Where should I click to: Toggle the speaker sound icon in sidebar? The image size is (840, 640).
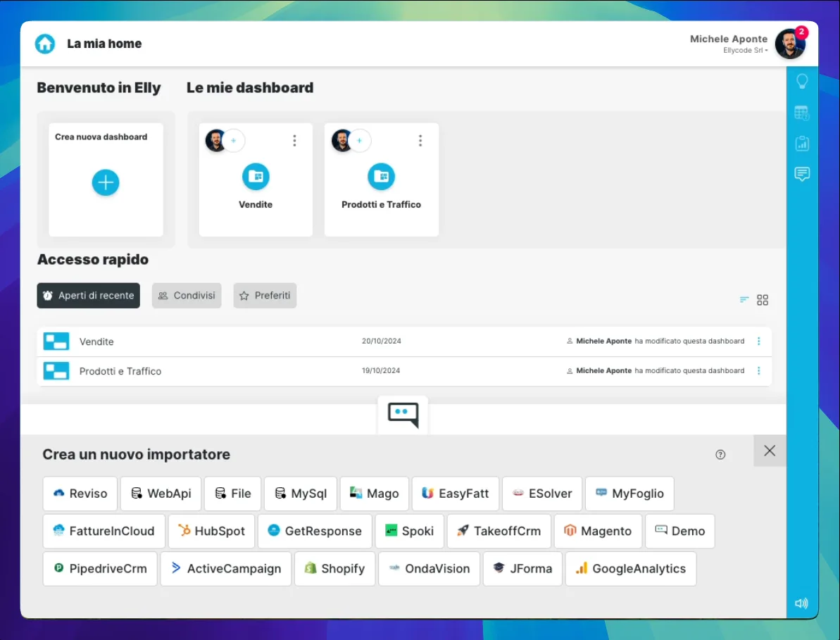(x=801, y=603)
